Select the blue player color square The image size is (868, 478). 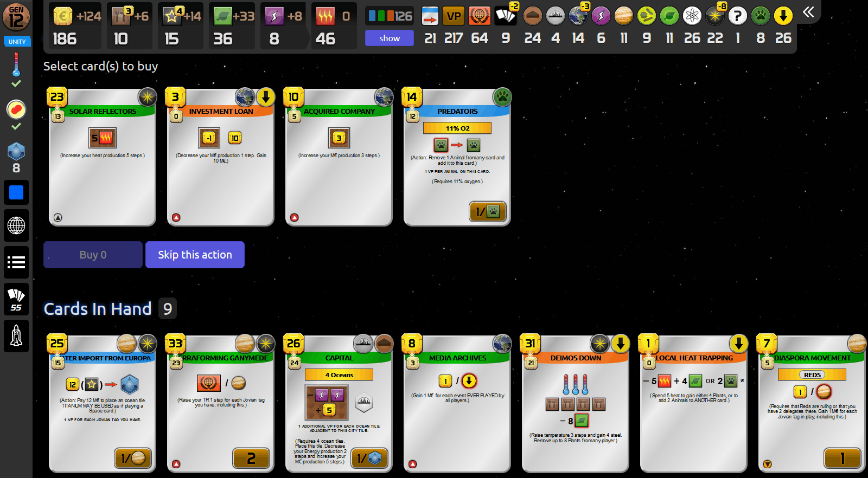click(16, 192)
